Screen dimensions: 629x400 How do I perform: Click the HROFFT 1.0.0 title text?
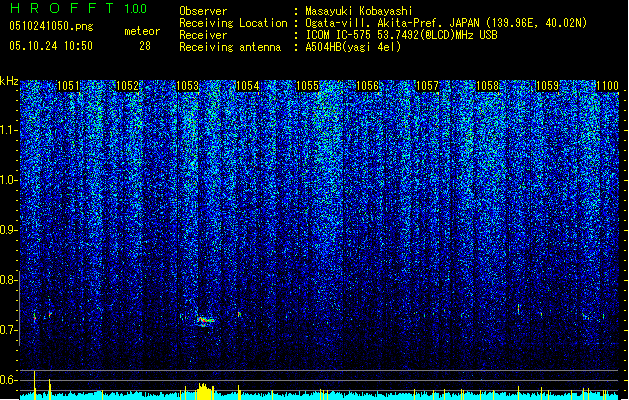click(x=78, y=8)
